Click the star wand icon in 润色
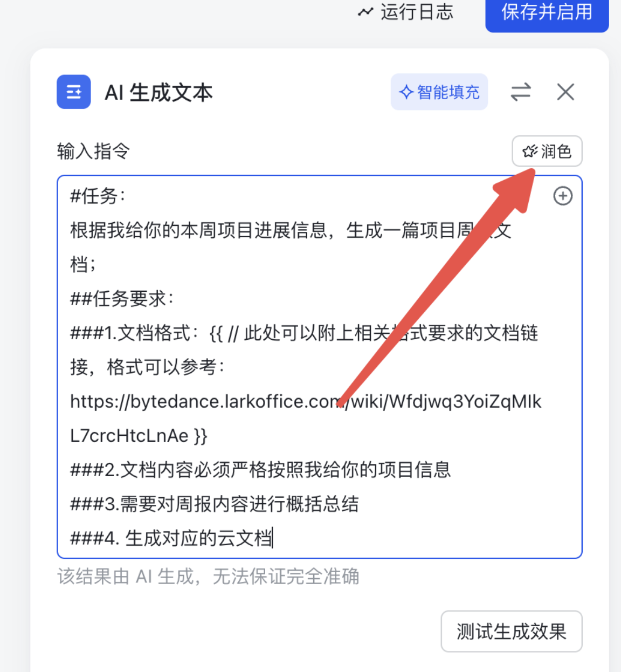This screenshot has width=621, height=672. coord(530,151)
